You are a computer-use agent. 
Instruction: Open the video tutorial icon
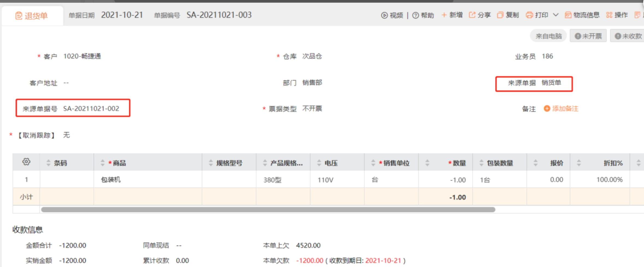click(384, 15)
